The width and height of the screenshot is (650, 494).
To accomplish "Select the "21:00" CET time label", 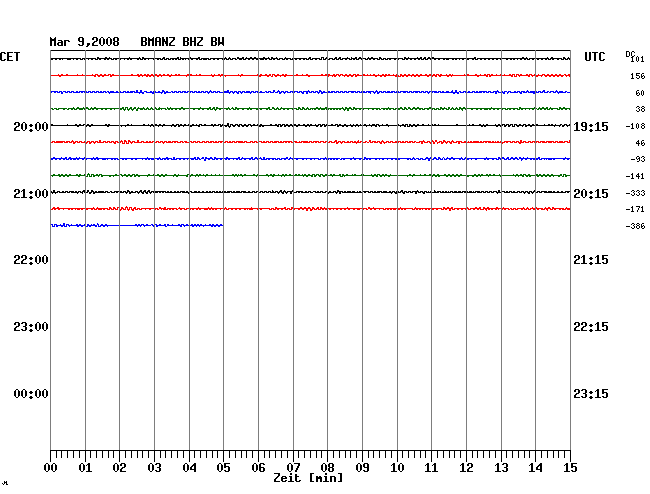I will tap(31, 194).
